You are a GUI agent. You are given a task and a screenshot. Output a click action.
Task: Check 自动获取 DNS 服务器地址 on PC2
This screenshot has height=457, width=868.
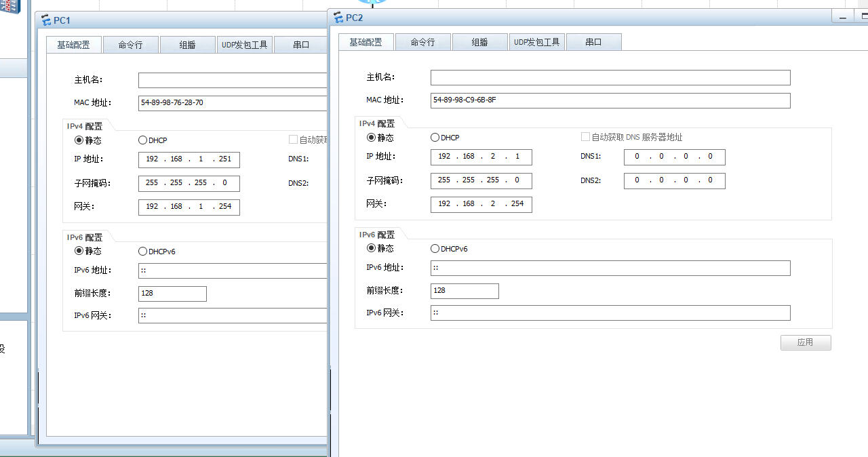tap(585, 136)
